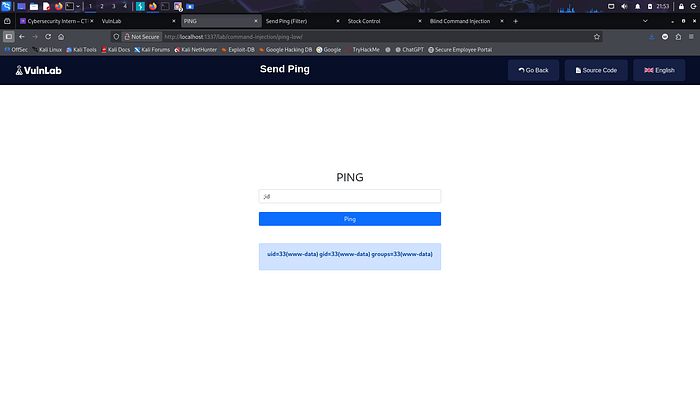Screen dimensions: 700x394
Task: Switch to Cybersecurity Intern tab
Action: [57, 21]
